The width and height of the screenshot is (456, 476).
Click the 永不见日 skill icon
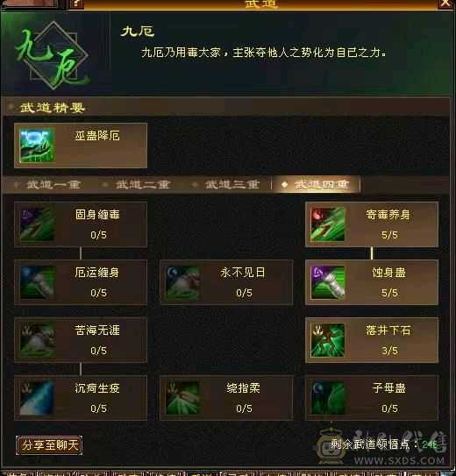[x=182, y=282]
